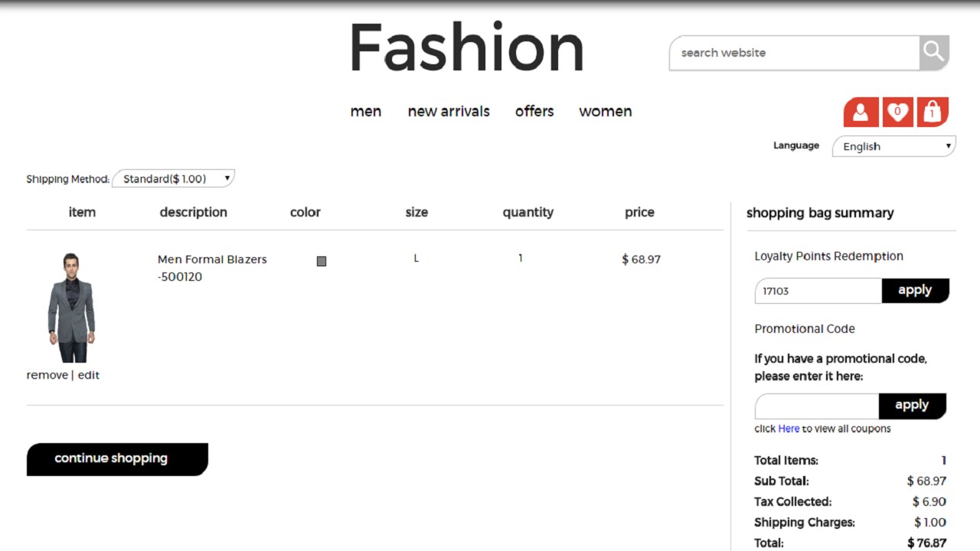Viewport: 980px width, 551px height.
Task: Click the Fashion site logo
Action: [466, 47]
